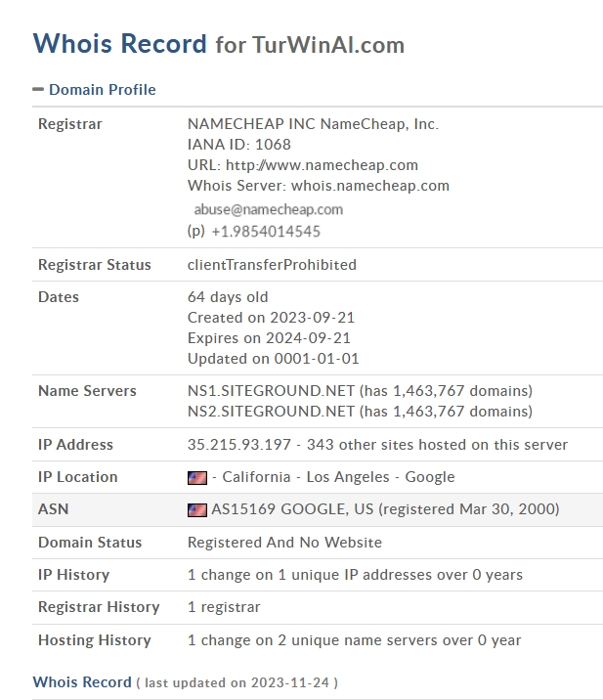Click the last updated on 2023-11-24 text

point(237,682)
